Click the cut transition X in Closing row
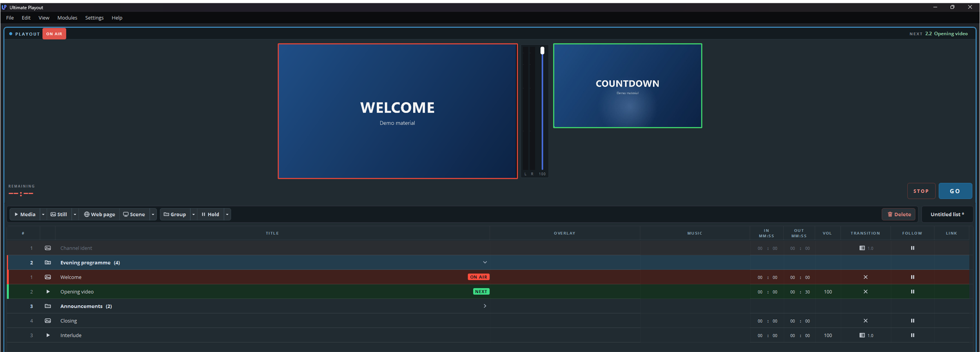 (865, 321)
